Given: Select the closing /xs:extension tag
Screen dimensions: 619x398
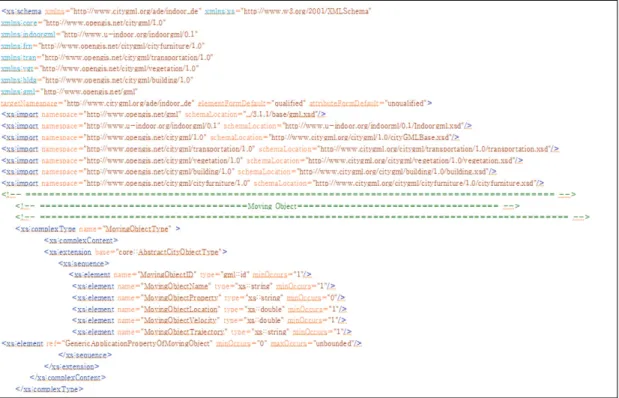Looking at the screenshot, I should click(x=71, y=366).
